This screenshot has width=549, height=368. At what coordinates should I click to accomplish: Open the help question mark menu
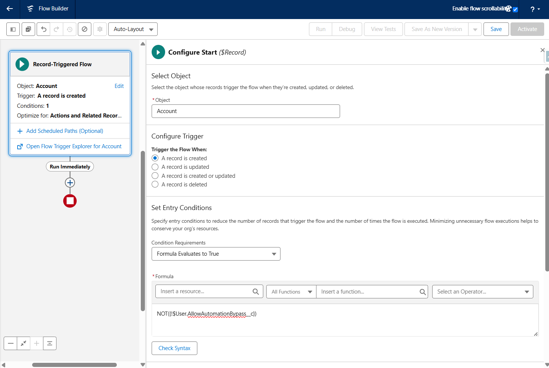click(x=535, y=9)
